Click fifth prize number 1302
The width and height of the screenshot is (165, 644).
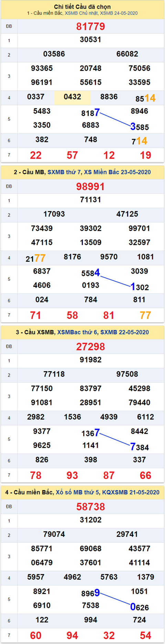[x=140, y=287]
